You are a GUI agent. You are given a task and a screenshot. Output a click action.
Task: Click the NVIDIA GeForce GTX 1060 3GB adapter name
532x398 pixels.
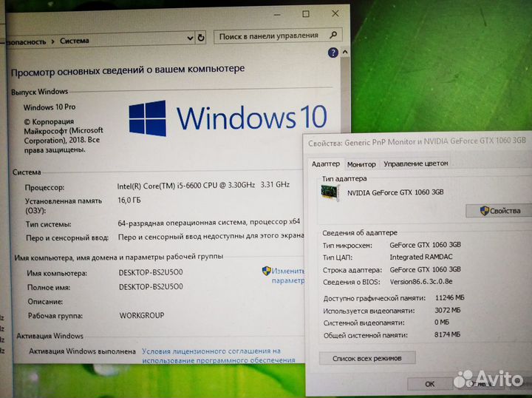pos(395,192)
